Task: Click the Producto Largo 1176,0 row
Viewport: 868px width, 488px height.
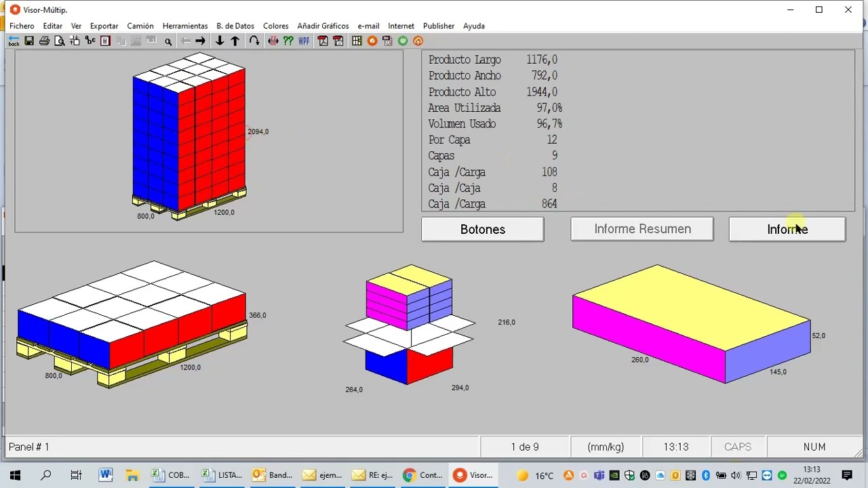Action: click(x=493, y=60)
